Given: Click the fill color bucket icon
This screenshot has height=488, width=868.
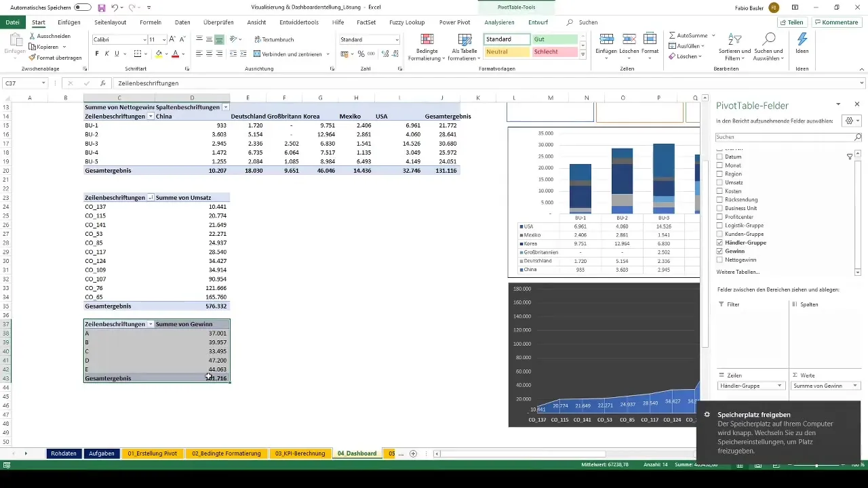Looking at the screenshot, I should pos(159,54).
